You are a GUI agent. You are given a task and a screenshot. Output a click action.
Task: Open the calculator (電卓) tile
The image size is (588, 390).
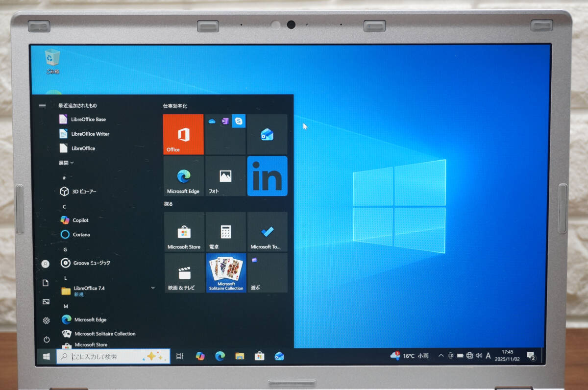pos(225,232)
